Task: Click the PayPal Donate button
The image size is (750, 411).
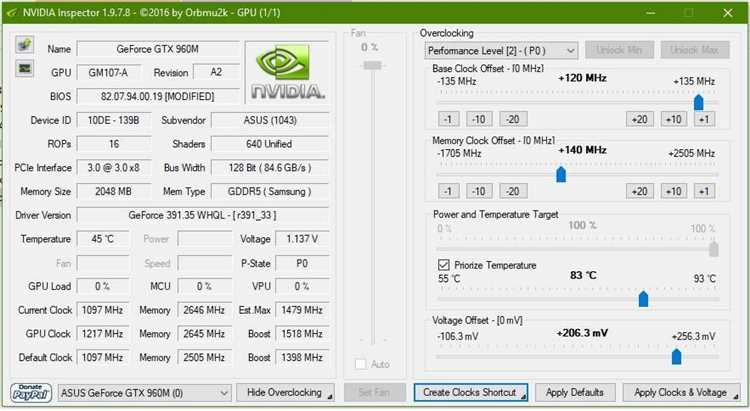Action: pos(31,393)
